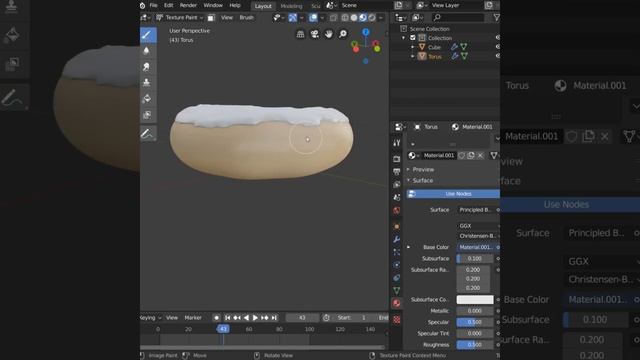This screenshot has width=640, height=360.
Task: Collapse the Surface panel
Action: (409, 180)
